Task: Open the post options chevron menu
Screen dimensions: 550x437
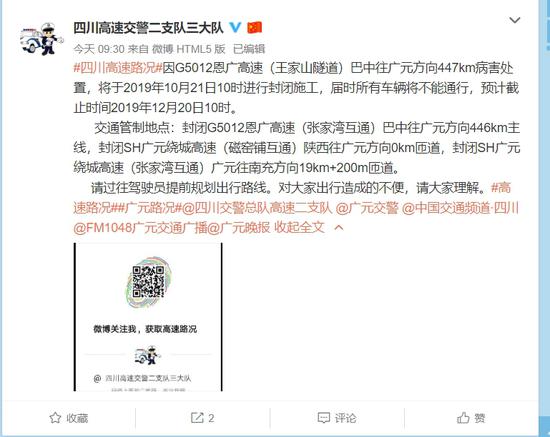Action: (x=515, y=20)
